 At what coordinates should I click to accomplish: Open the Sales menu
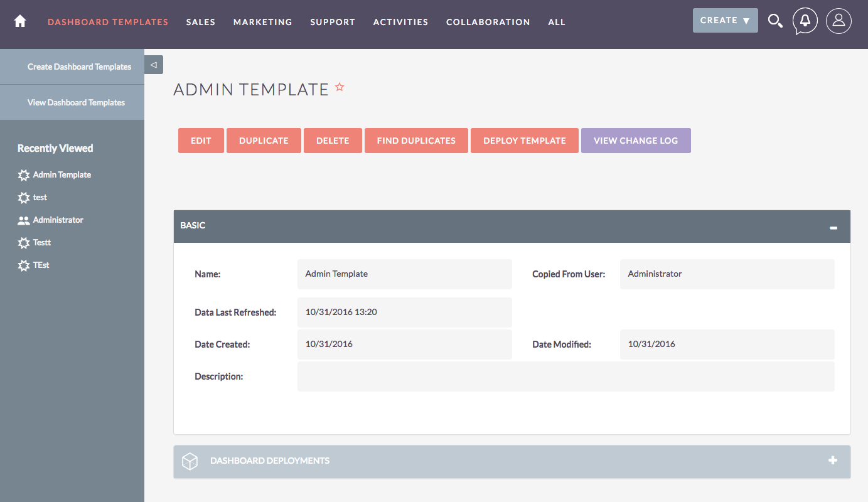(x=200, y=22)
